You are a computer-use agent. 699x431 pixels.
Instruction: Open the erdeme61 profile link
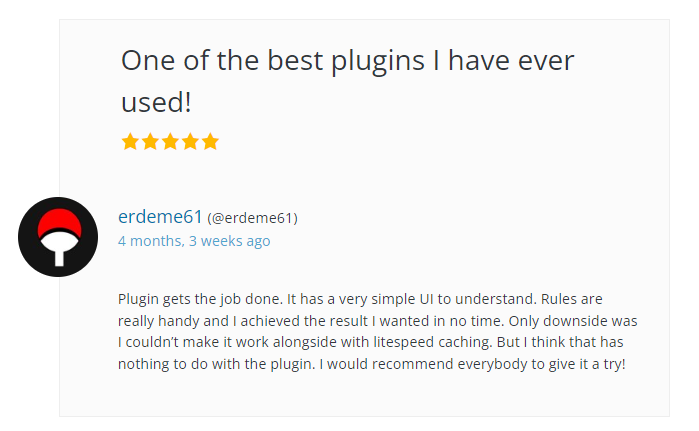tap(160, 217)
